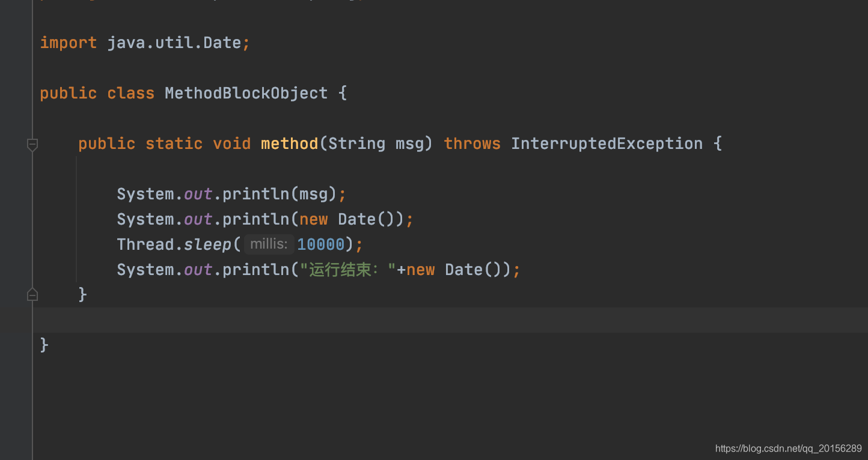Click the method name 'method'

pos(290,144)
